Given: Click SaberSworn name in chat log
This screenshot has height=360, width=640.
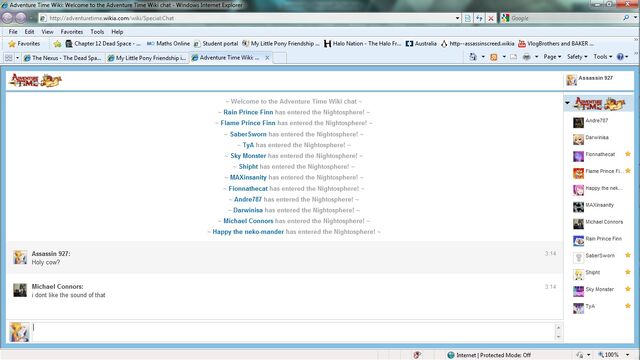Looking at the screenshot, I should pos(248,134).
